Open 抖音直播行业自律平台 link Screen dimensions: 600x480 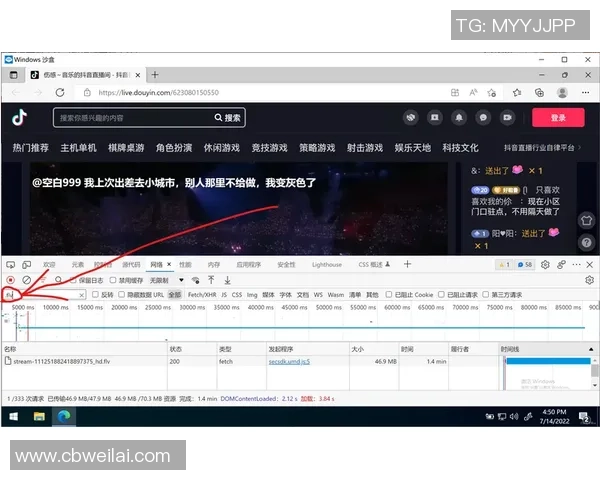[x=540, y=148]
